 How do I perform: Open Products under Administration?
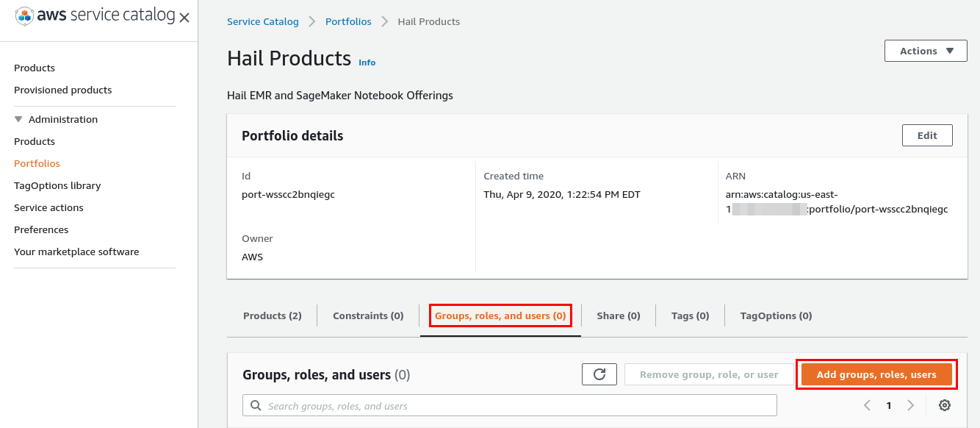[35, 141]
